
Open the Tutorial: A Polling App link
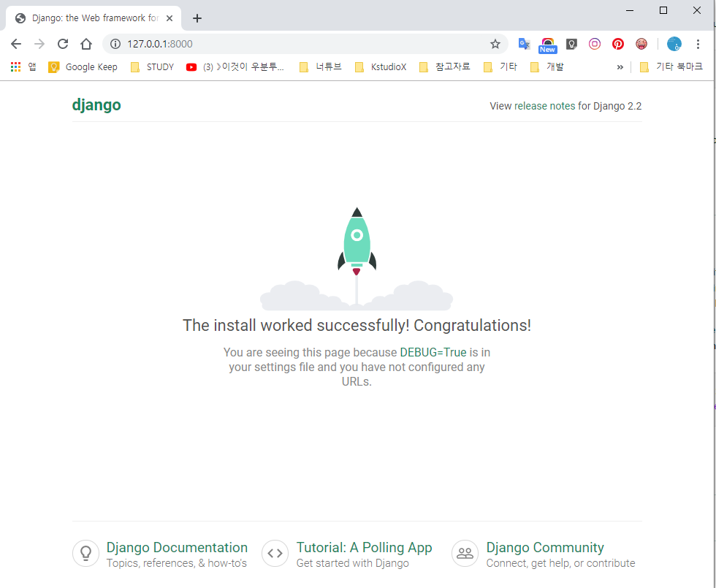[364, 548]
